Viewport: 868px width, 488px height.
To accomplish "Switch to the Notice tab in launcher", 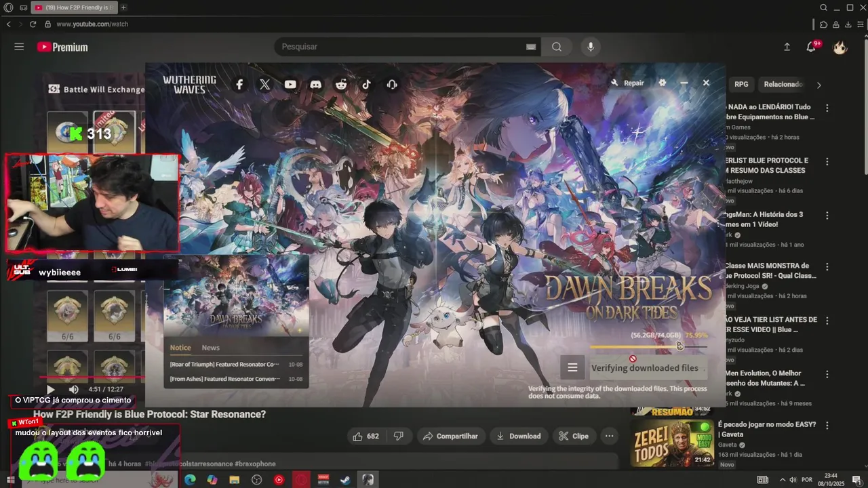I will [180, 348].
